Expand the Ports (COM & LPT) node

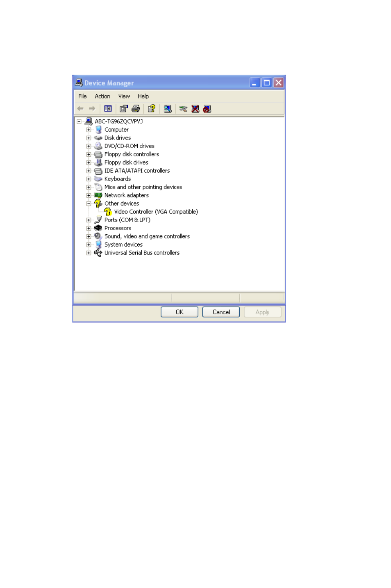pyautogui.click(x=89, y=220)
